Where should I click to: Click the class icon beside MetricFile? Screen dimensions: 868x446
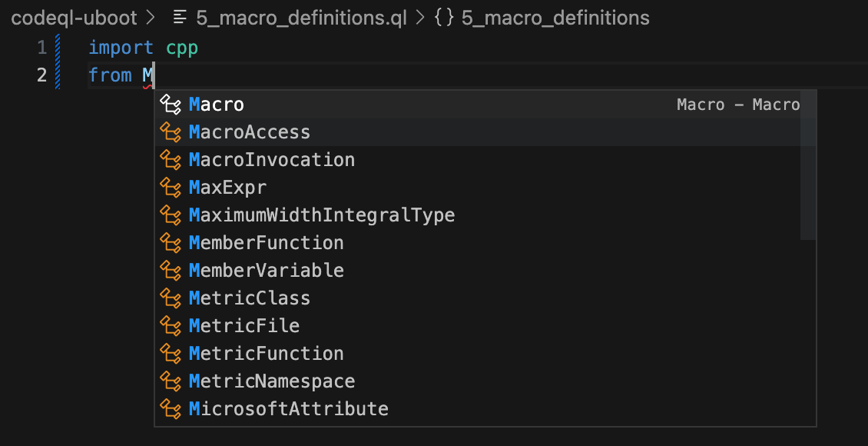click(x=171, y=326)
